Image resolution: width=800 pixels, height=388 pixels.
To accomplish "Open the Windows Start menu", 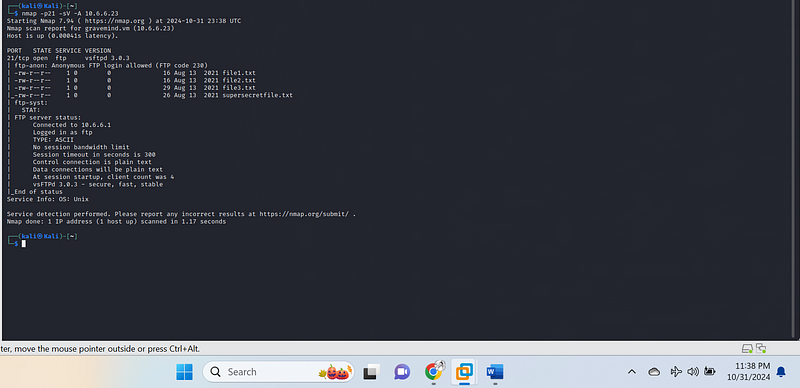I will click(x=185, y=372).
